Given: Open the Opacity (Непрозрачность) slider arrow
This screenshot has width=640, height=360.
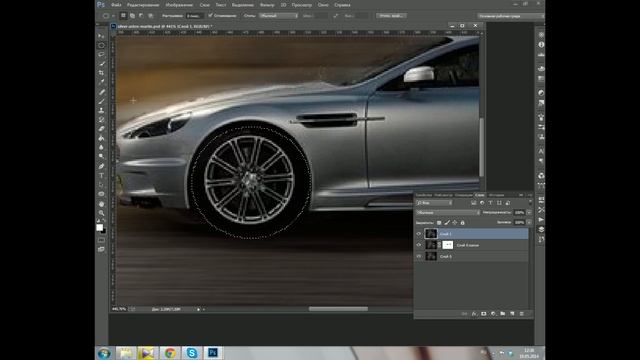Looking at the screenshot, I should pos(529,213).
